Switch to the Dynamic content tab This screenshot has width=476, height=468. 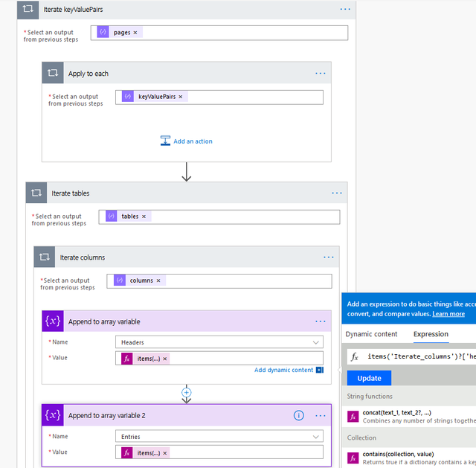coord(371,334)
